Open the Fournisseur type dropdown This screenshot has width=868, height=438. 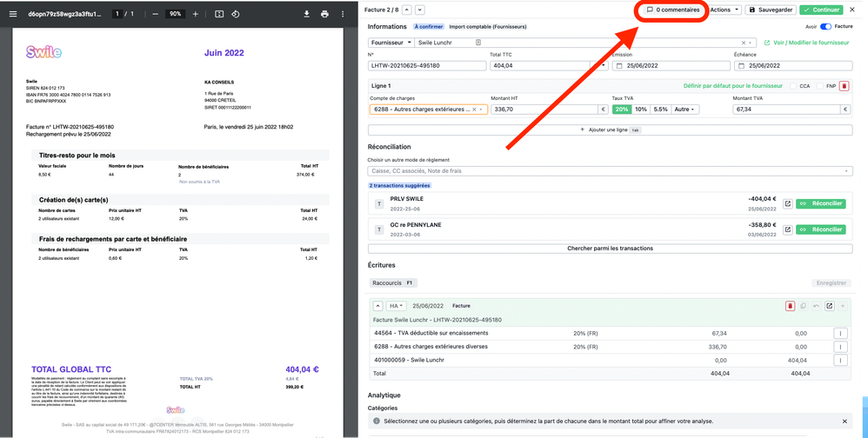coord(391,42)
